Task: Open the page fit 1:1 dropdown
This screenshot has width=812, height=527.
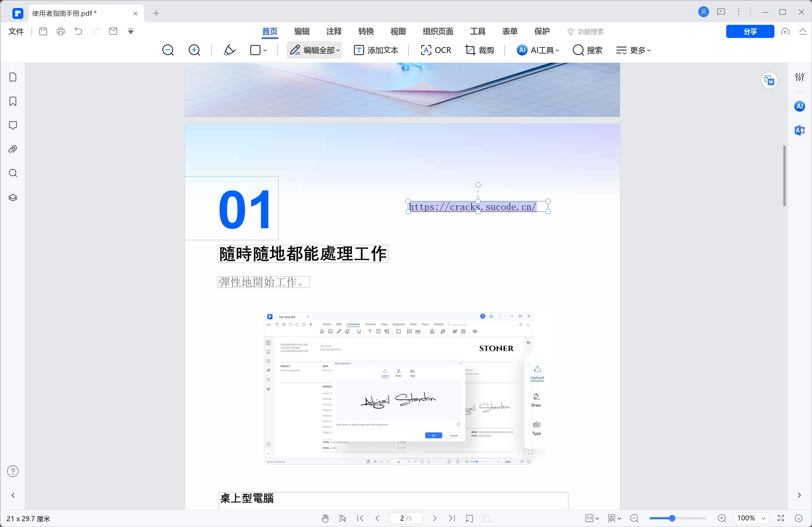Action: 592,518
